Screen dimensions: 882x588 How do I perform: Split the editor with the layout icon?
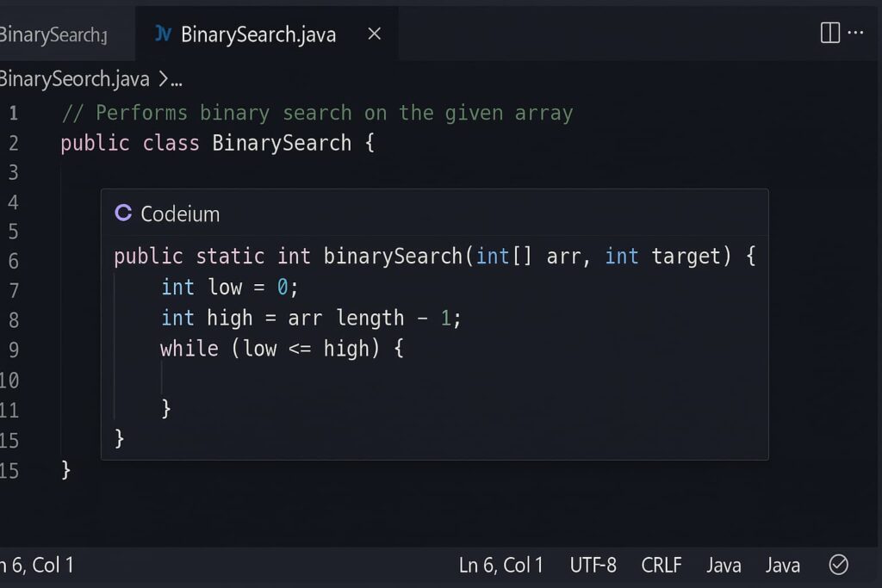pyautogui.click(x=829, y=33)
